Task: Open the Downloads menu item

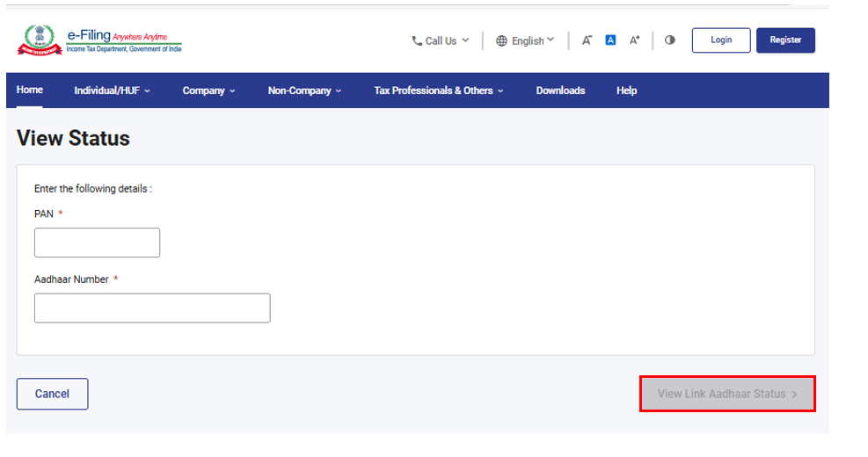Action: [560, 91]
